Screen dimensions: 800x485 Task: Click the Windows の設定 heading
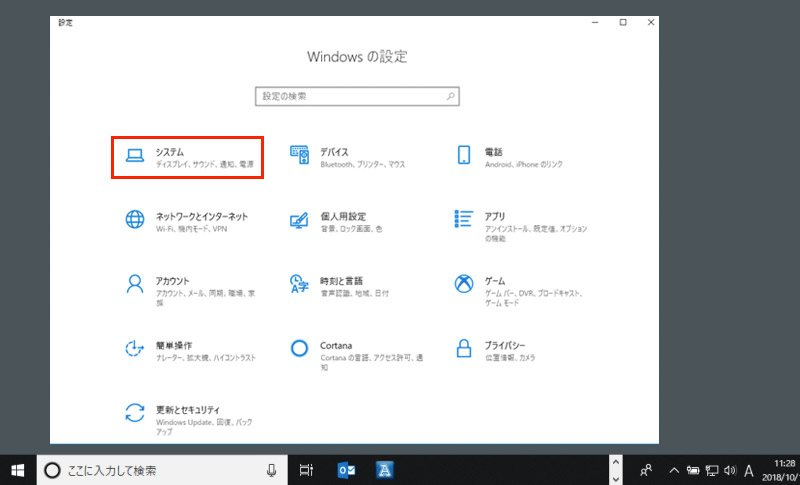pyautogui.click(x=357, y=57)
